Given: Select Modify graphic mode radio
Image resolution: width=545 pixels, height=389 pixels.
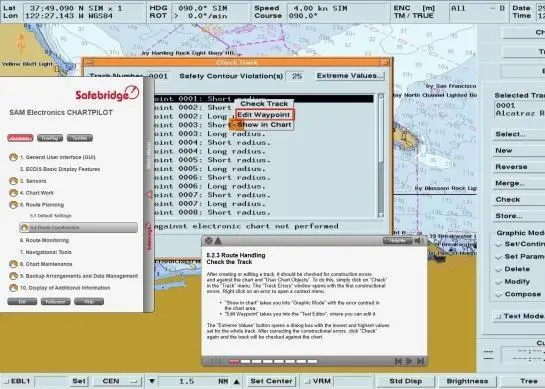Looking at the screenshot, I should (x=499, y=282).
